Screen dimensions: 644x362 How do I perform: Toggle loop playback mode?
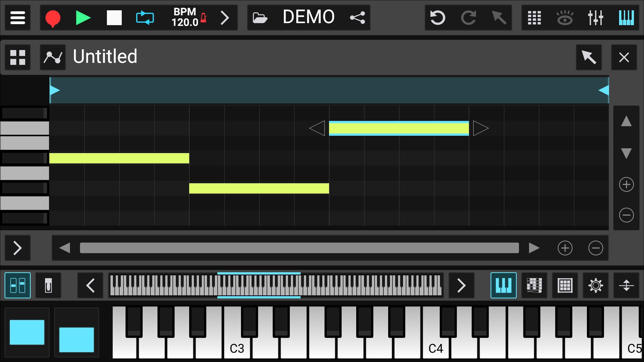tap(145, 18)
